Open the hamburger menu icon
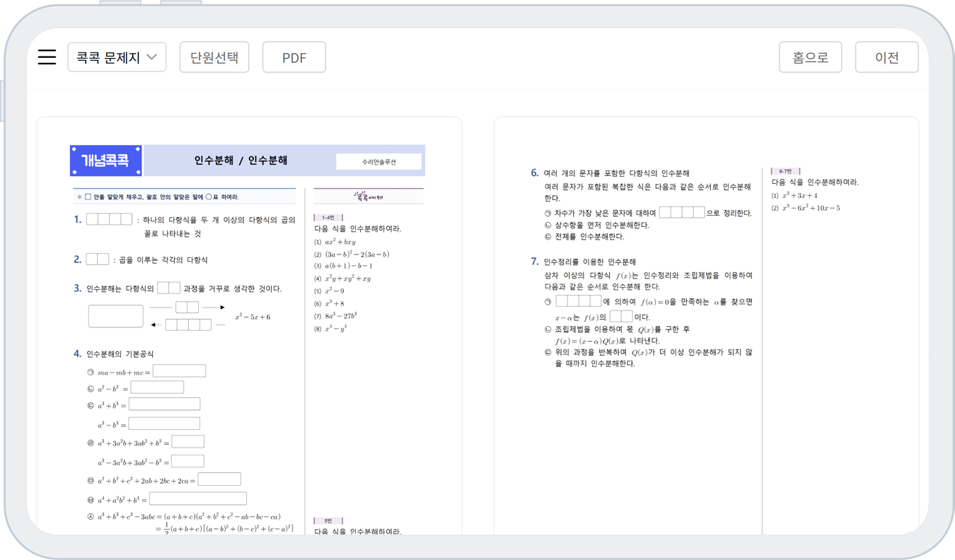955x560 pixels. pyautogui.click(x=47, y=57)
